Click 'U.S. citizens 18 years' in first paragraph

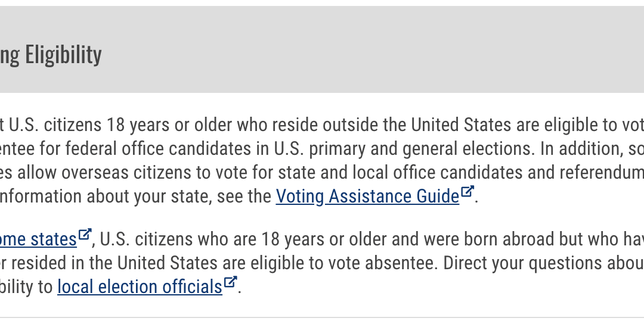click(x=67, y=125)
